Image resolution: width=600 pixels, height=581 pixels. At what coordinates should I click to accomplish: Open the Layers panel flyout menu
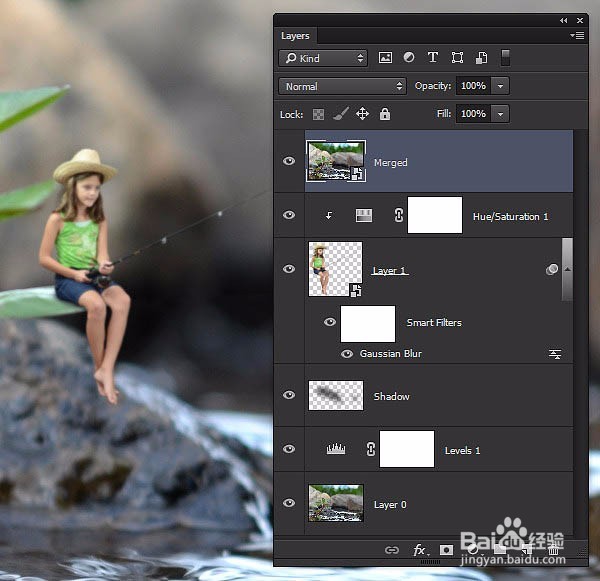pos(577,36)
